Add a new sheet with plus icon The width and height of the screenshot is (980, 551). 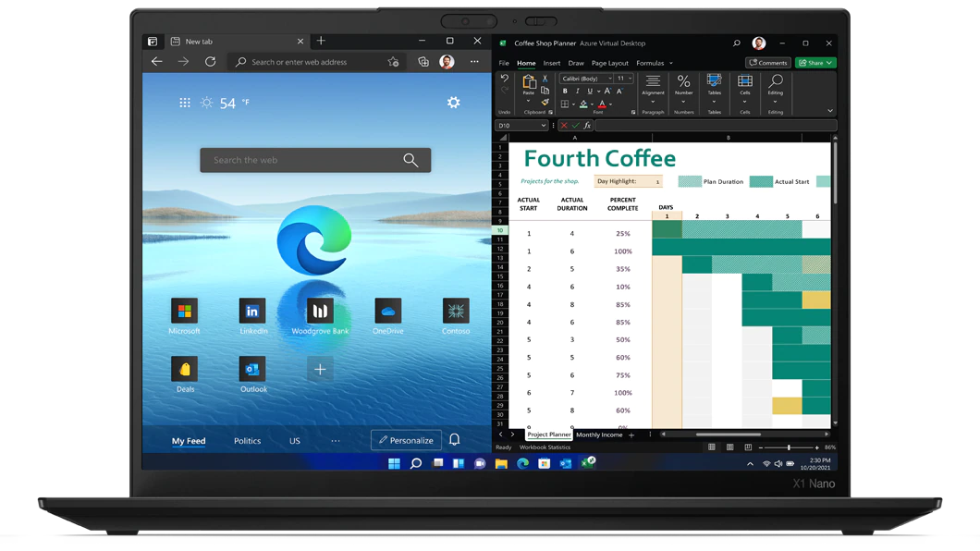click(x=631, y=435)
